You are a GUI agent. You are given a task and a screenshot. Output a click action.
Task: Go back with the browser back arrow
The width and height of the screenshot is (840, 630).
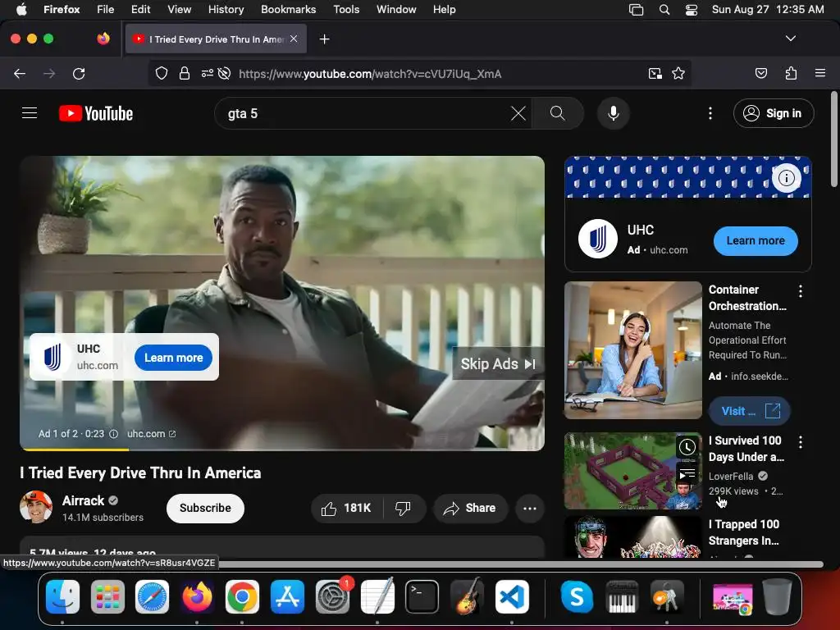click(20, 73)
